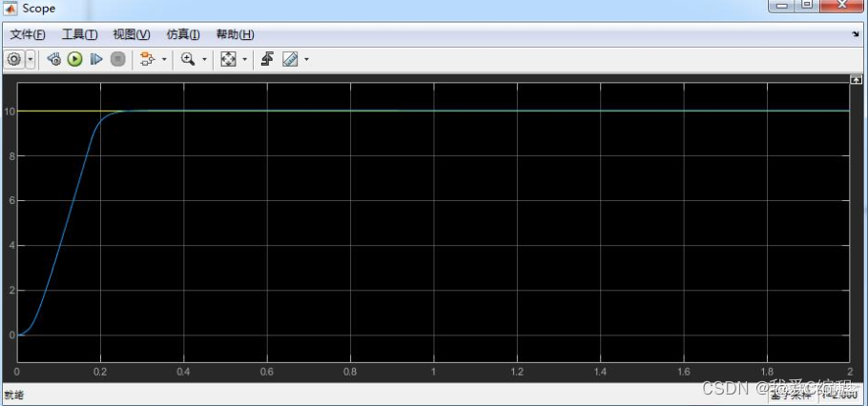Click the y-axis label 6

pyautogui.click(x=11, y=201)
